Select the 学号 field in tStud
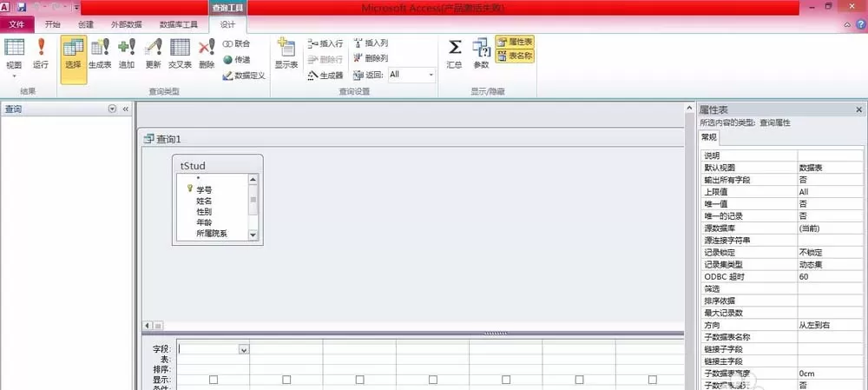The image size is (868, 390). (204, 189)
